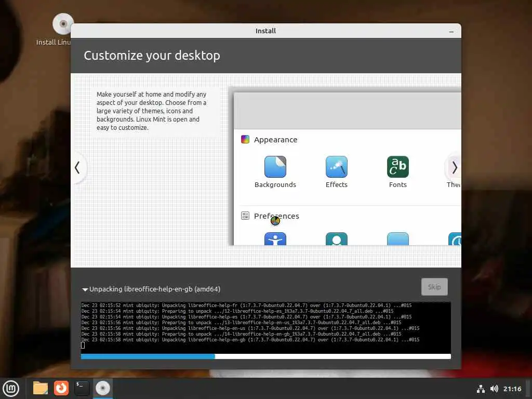
Task: Click the Effects wand icon
Action: pos(336,167)
